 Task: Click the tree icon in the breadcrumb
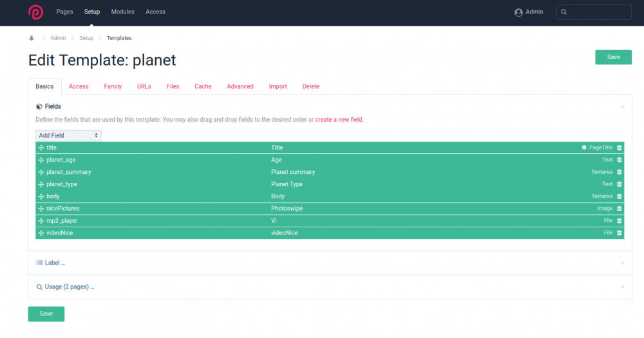[32, 38]
